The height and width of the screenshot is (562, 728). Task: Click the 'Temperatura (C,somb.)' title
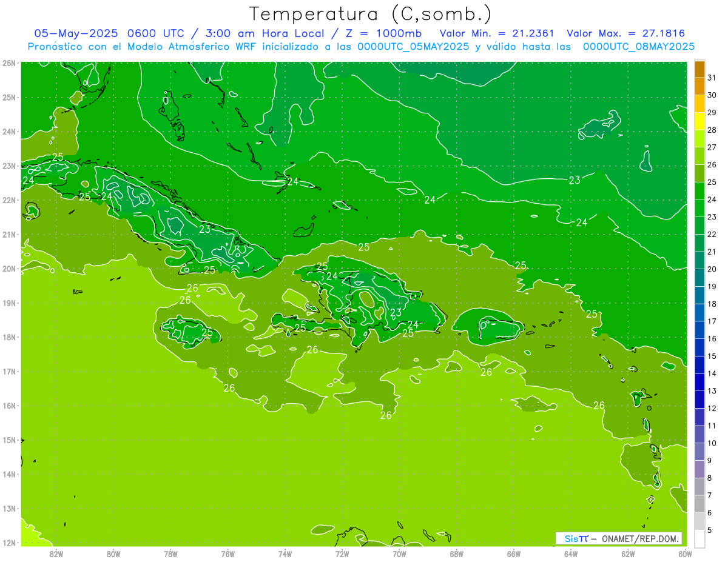[x=371, y=14]
